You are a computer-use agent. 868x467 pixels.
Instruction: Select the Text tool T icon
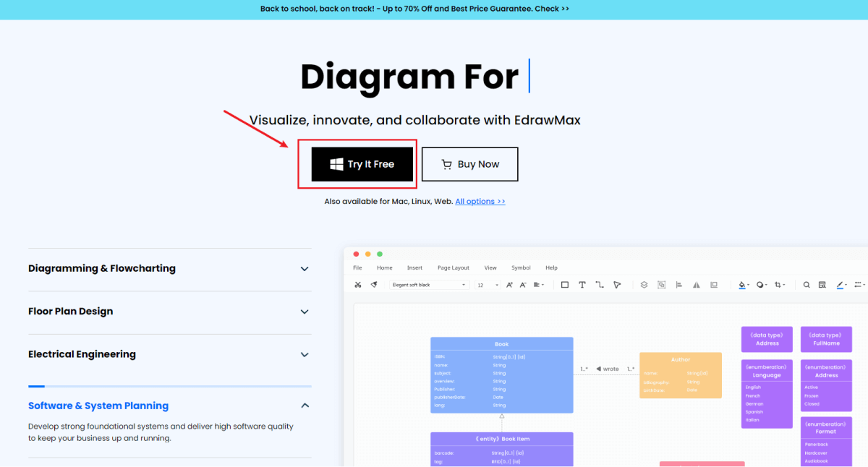[x=582, y=285]
